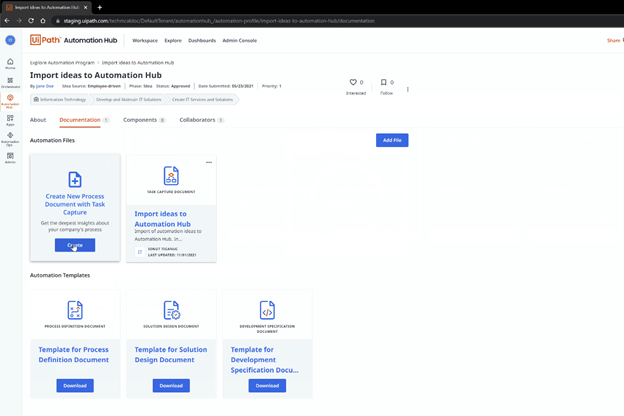Click the Add File button
Viewport: 624px width, 416px height.
coord(392,140)
